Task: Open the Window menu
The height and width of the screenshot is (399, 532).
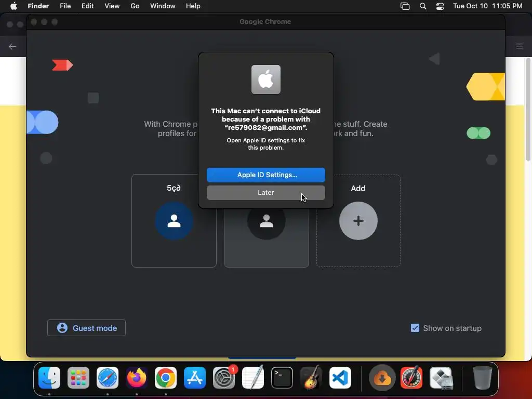Action: [163, 6]
